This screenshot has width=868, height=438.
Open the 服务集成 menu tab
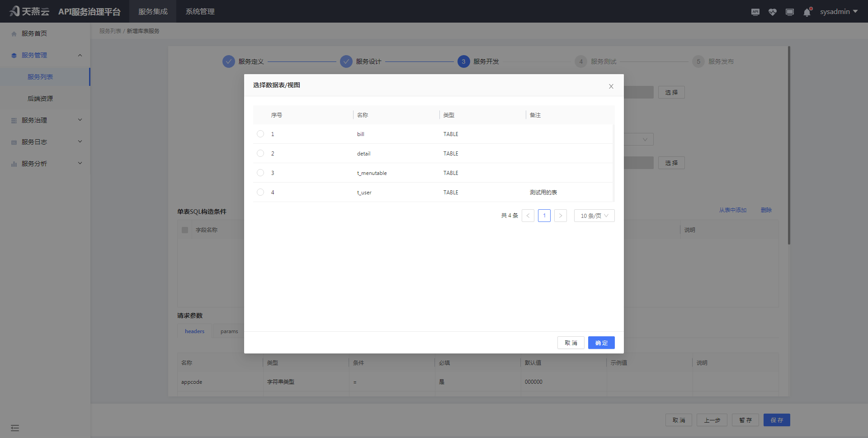coord(153,11)
